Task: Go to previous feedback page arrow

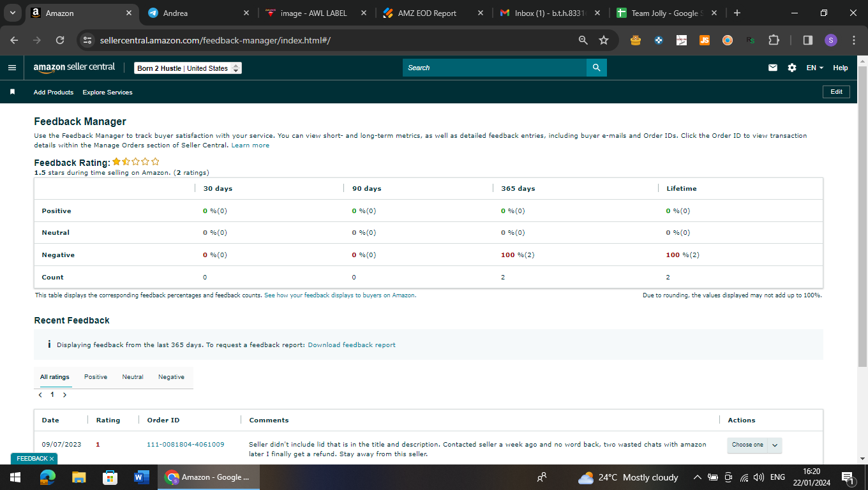Action: [x=40, y=395]
